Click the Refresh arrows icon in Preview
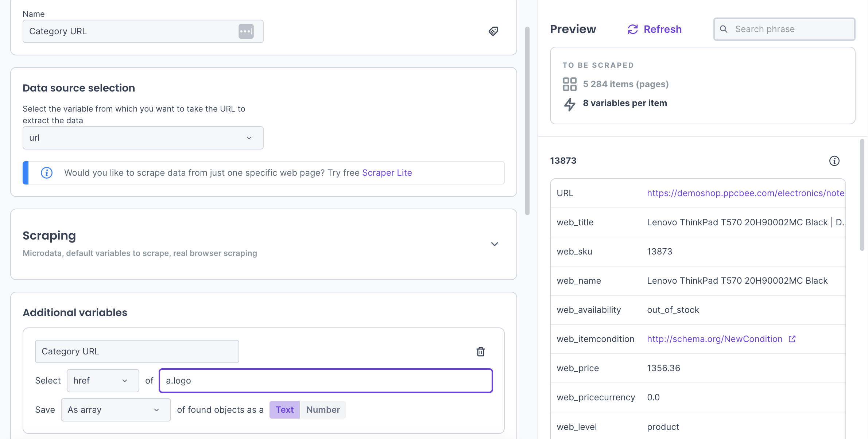The height and width of the screenshot is (439, 868). coord(633,29)
